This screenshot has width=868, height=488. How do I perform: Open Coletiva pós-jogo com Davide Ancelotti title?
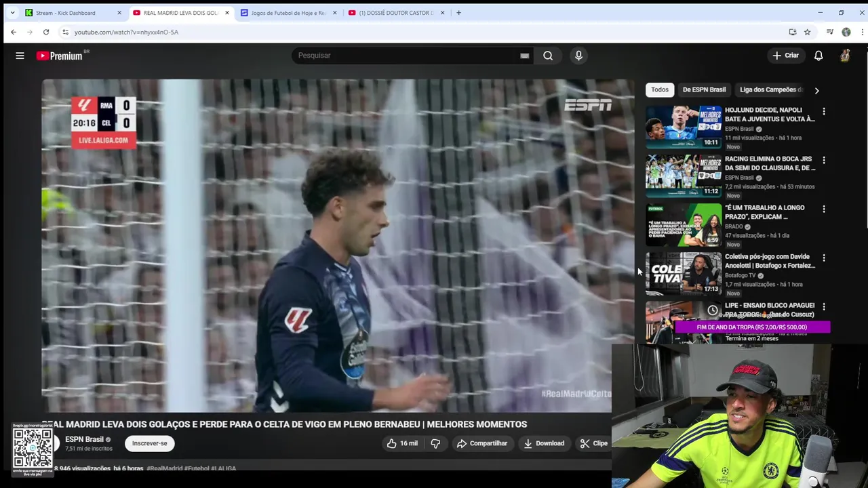coord(770,261)
